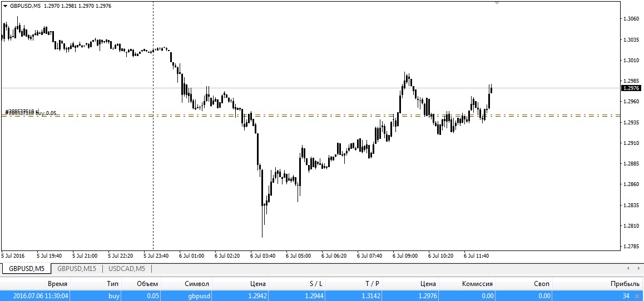
Task: Open the GBPUSD,M15 chart tab
Action: click(77, 269)
